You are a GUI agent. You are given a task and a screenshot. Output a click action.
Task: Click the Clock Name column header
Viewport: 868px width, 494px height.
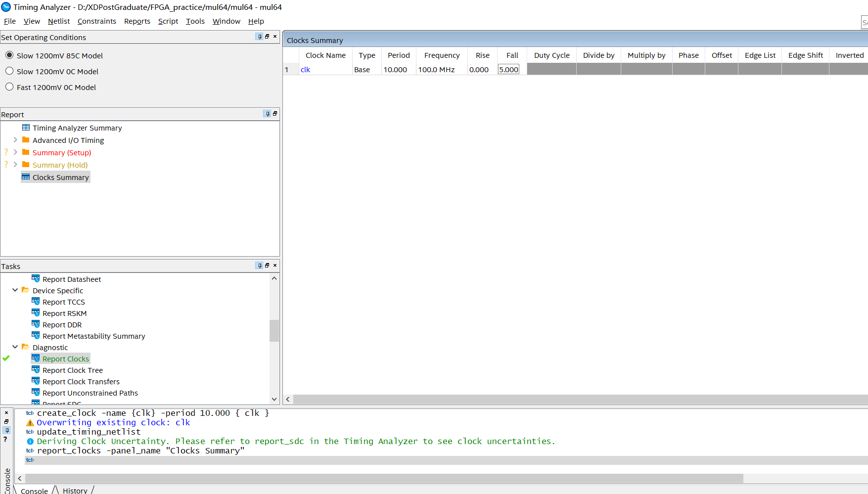[325, 55]
